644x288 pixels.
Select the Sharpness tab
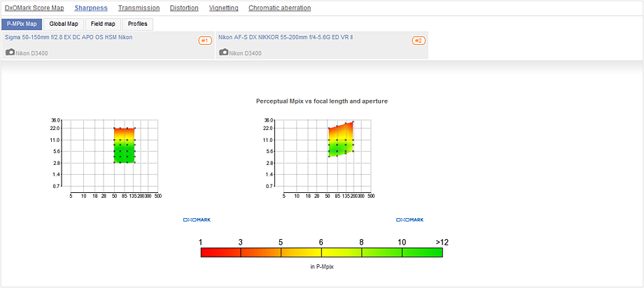pyautogui.click(x=91, y=8)
